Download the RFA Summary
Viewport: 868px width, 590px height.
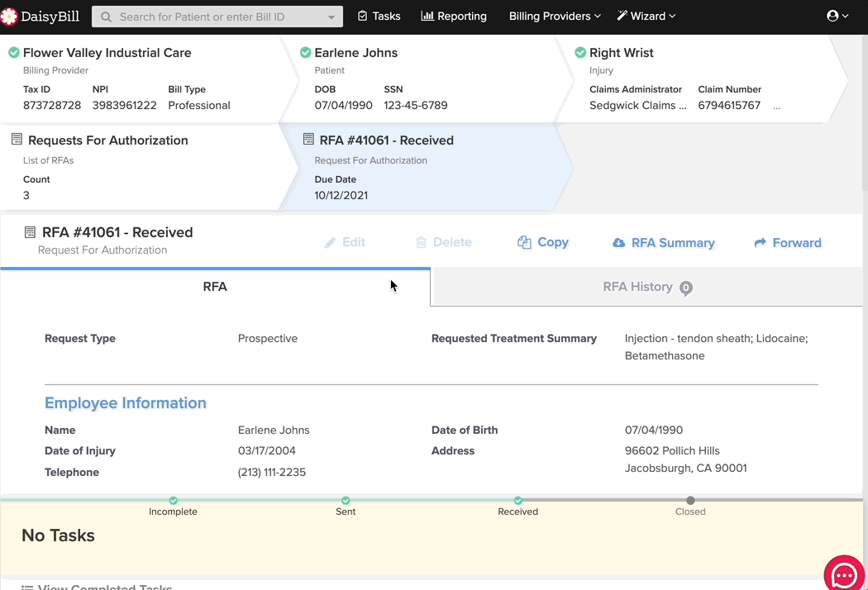(664, 243)
